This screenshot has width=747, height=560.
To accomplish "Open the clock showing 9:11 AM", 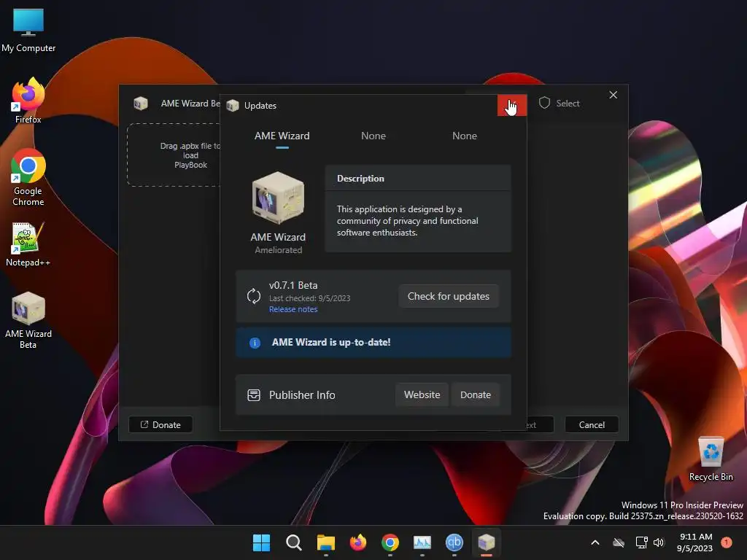I will tap(695, 542).
